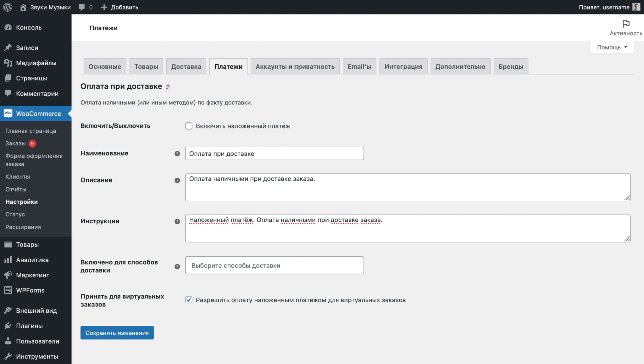Open the WordPress logo menu
644x364 pixels.
(x=8, y=7)
